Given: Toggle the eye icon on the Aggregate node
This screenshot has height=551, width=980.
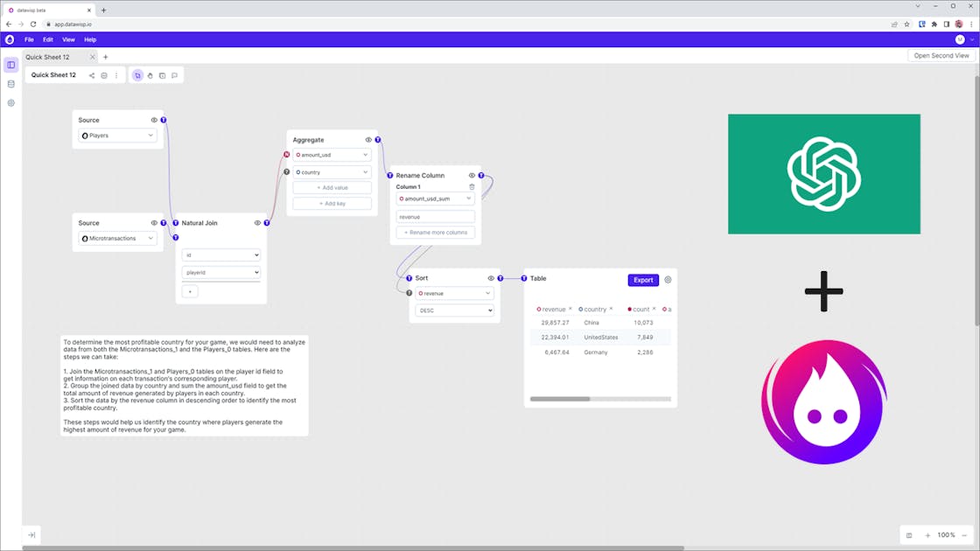Looking at the screenshot, I should tap(367, 138).
